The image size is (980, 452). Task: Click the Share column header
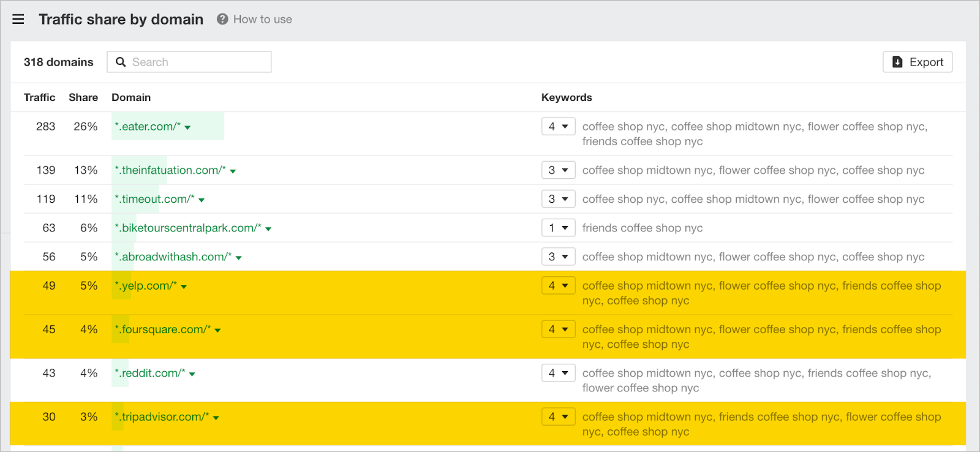coord(83,97)
